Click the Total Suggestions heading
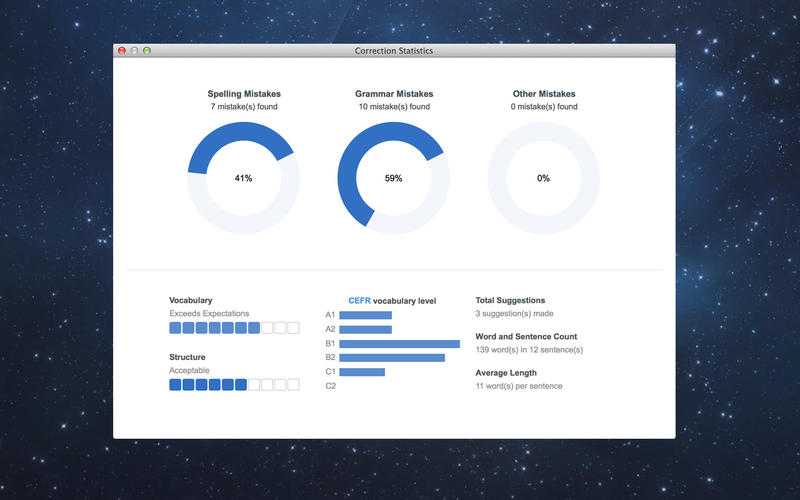 tap(510, 300)
